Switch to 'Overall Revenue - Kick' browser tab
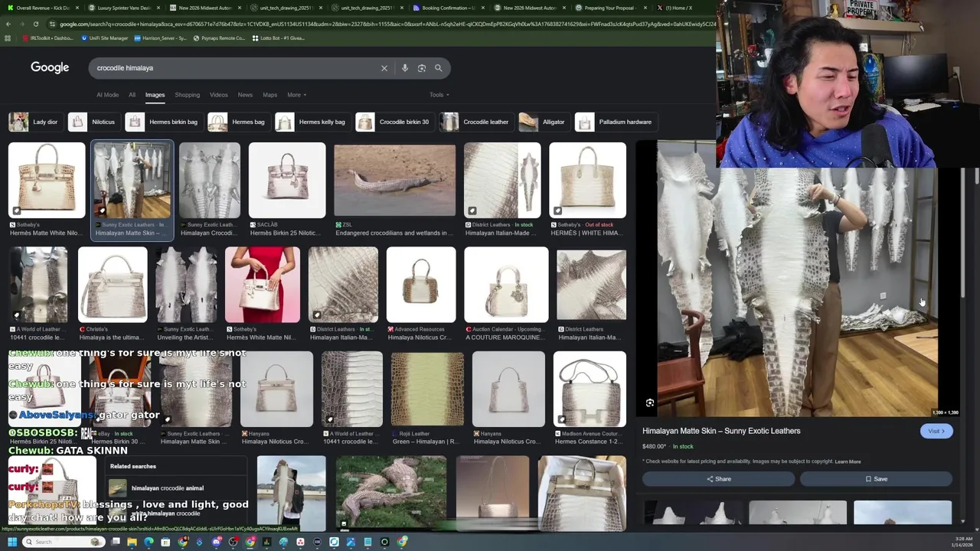This screenshot has height=551, width=980. click(x=42, y=8)
